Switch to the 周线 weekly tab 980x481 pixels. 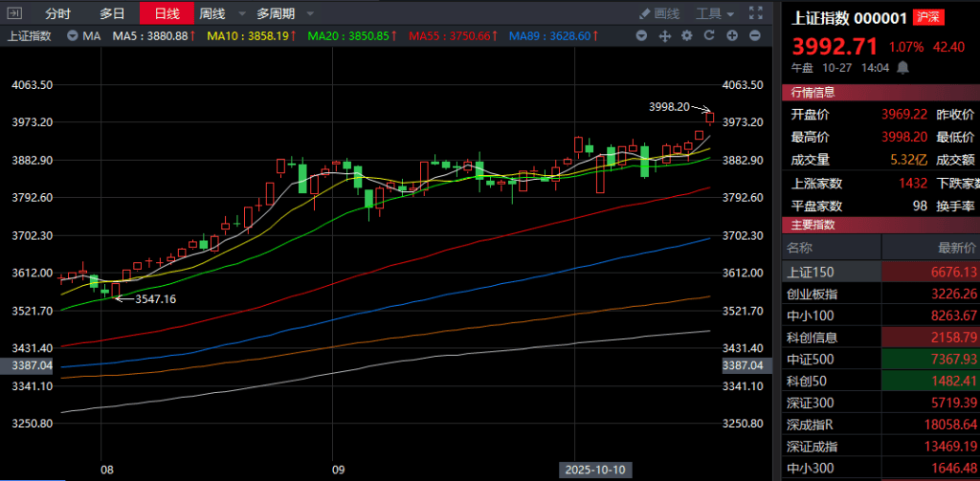pos(212,13)
